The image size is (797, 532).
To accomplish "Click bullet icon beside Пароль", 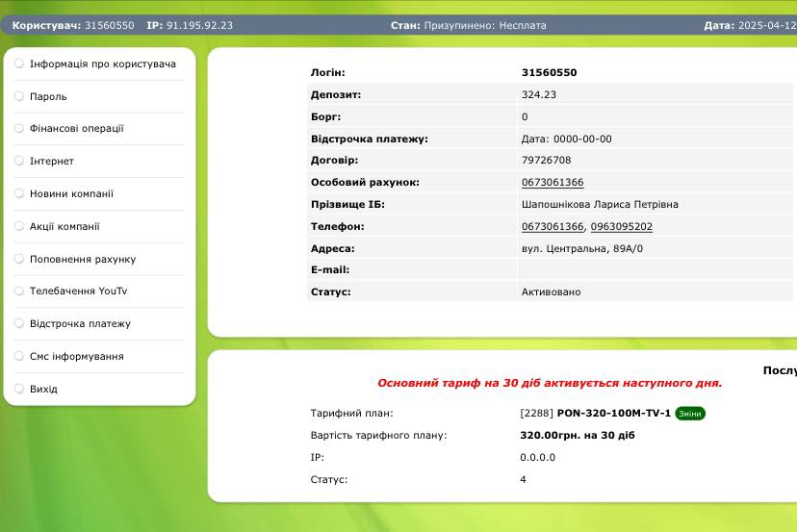I will coord(19,95).
